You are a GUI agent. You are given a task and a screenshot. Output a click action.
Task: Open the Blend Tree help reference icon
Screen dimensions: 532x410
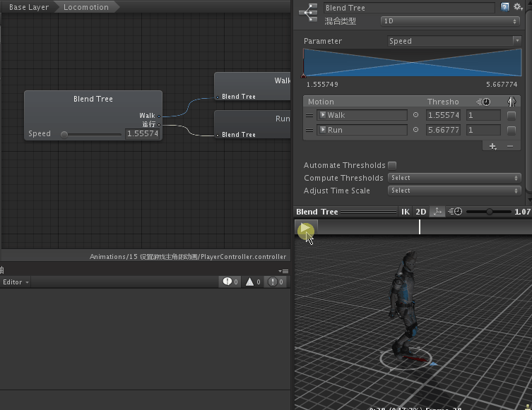(x=504, y=7)
